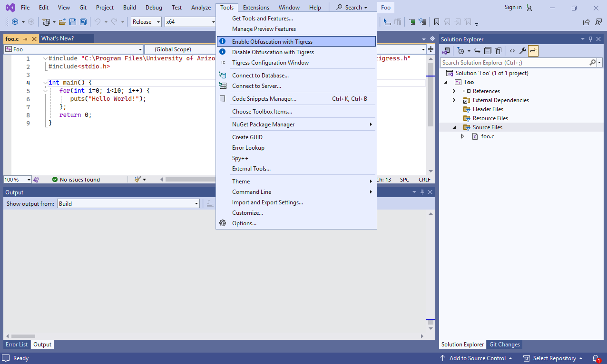Select Enable Obfuscation with Tigress
The width and height of the screenshot is (607, 364).
tap(272, 42)
